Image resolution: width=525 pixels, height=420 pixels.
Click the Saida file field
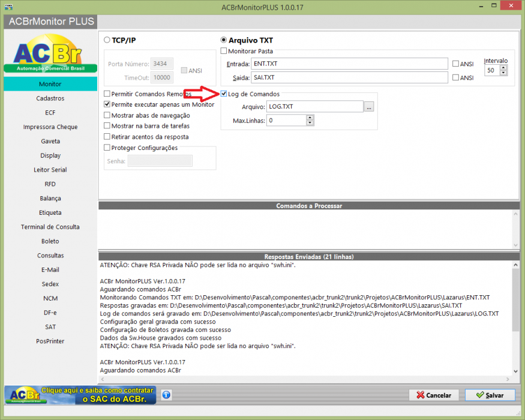click(349, 77)
